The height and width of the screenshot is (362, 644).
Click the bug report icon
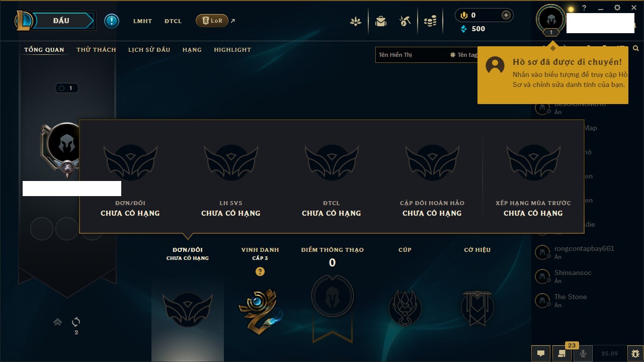point(635,353)
